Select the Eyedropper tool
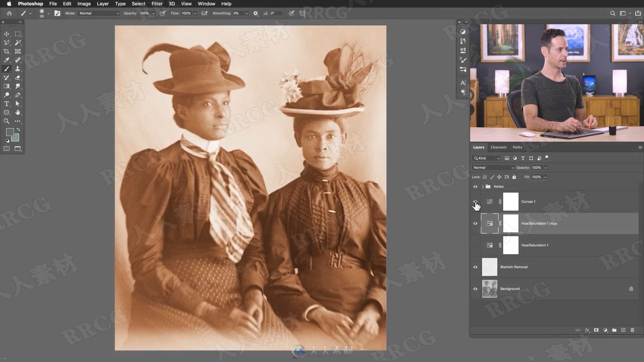The image size is (644, 362). coord(6,60)
